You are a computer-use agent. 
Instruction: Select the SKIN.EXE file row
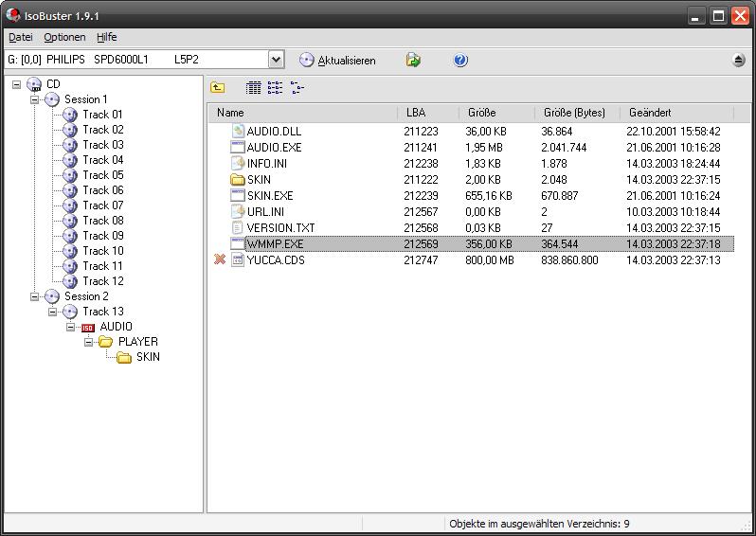[x=471, y=196]
